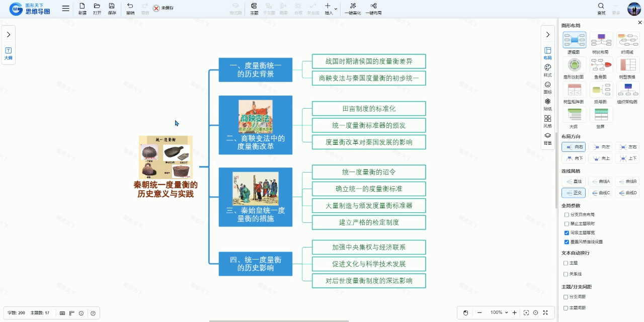Click the 撤销 (Undo) arrow icon
The width and height of the screenshot is (644, 322).
pyautogui.click(x=130, y=7)
